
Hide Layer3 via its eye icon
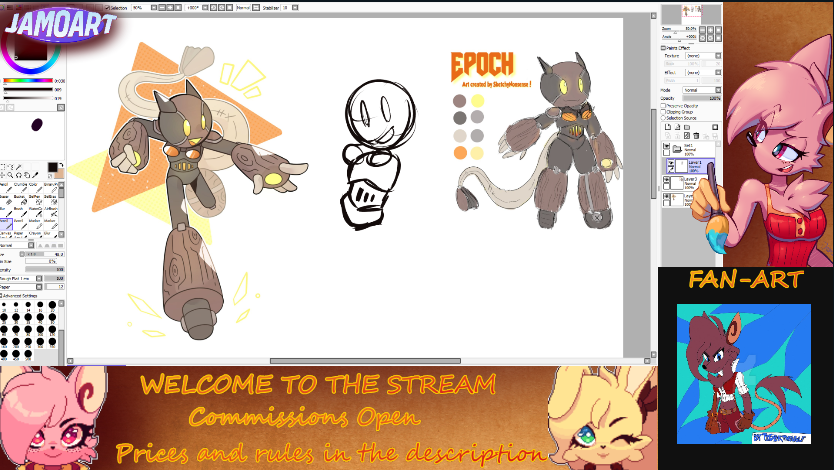(667, 179)
